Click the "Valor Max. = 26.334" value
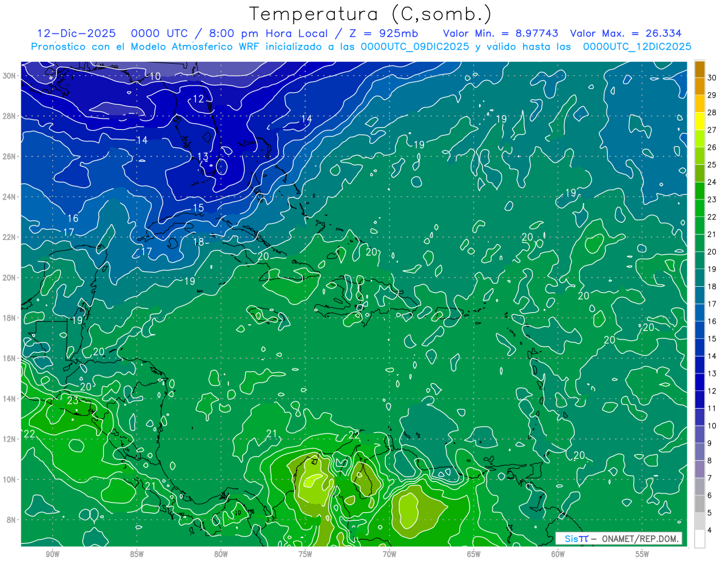 coord(626,34)
